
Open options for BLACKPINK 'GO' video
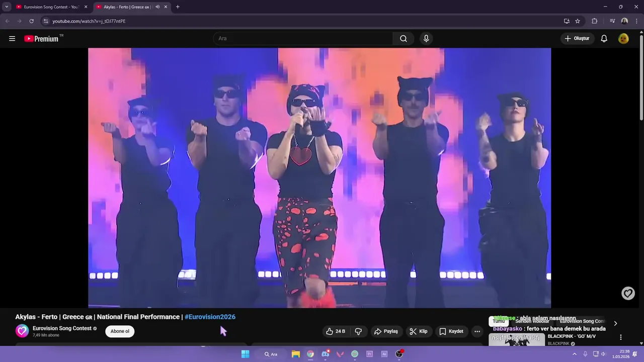(x=621, y=337)
